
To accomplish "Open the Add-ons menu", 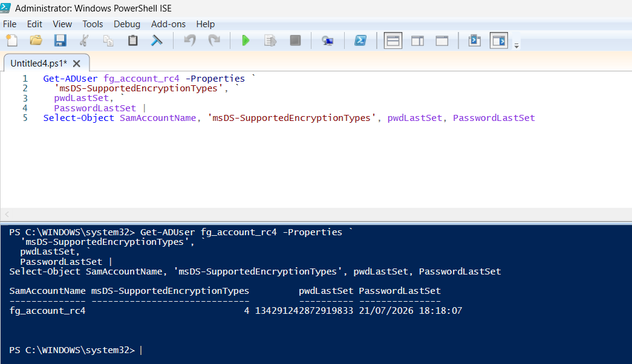I will 168,24.
